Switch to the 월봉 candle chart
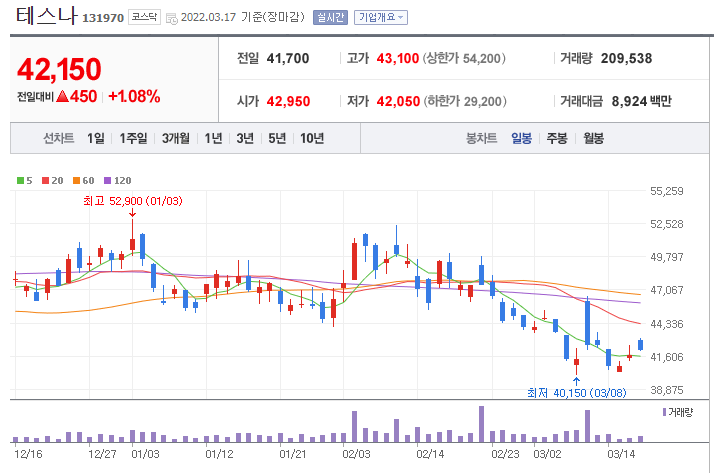 pyautogui.click(x=593, y=138)
